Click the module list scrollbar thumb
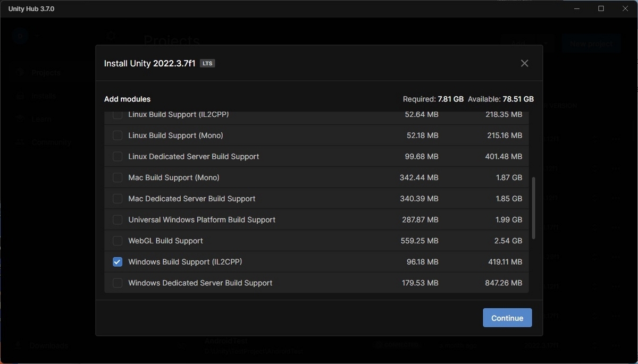The height and width of the screenshot is (364, 638). pos(533,208)
